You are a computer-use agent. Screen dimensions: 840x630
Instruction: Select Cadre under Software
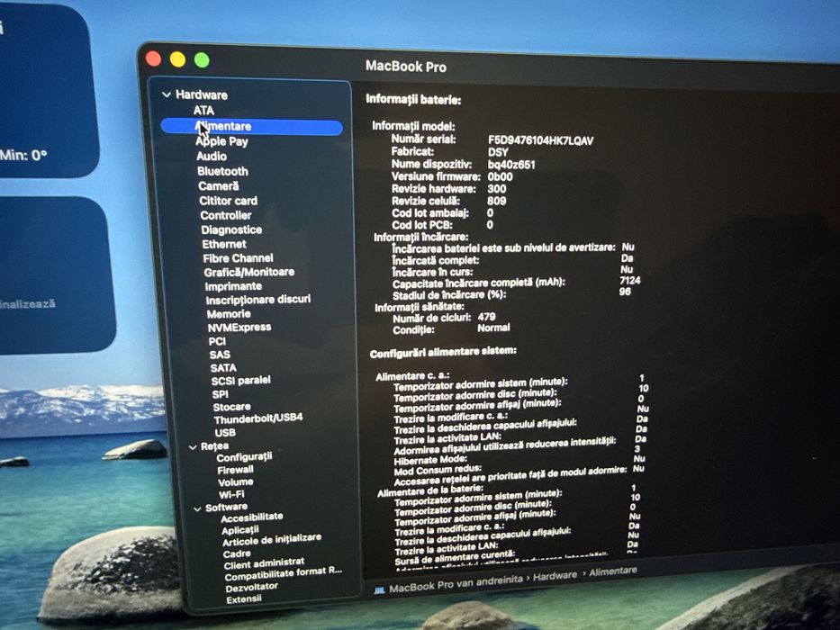(x=237, y=553)
